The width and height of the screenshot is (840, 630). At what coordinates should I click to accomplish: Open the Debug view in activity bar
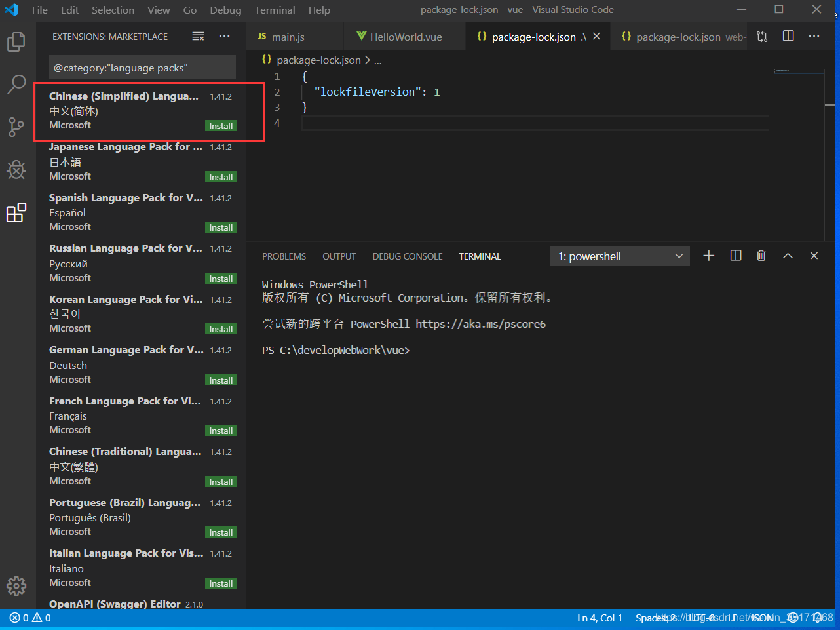[x=16, y=170]
